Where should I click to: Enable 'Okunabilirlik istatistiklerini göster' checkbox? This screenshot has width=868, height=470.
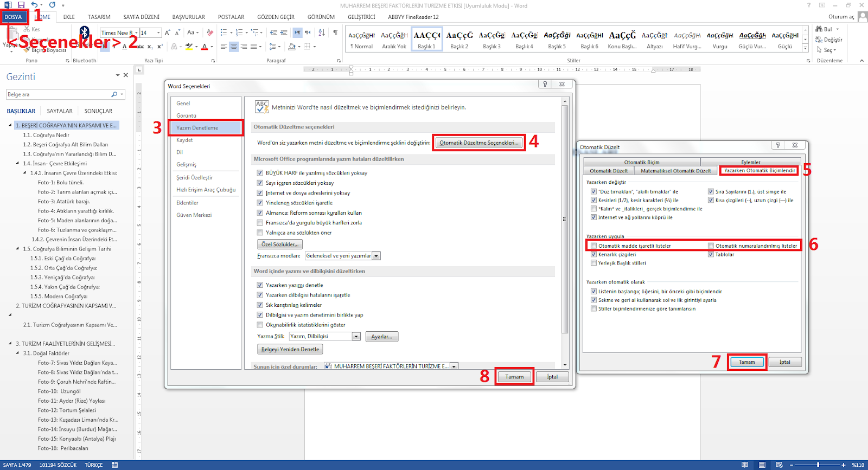click(x=260, y=325)
